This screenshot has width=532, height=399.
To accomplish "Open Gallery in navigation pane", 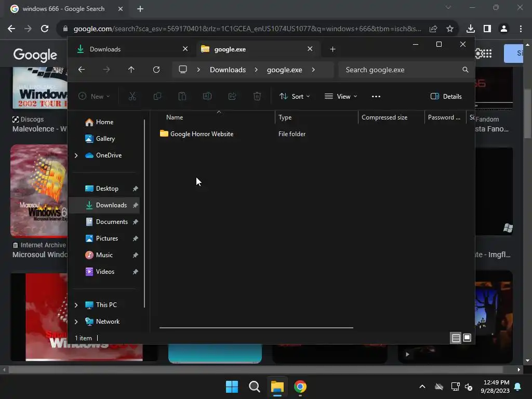I will (104, 139).
